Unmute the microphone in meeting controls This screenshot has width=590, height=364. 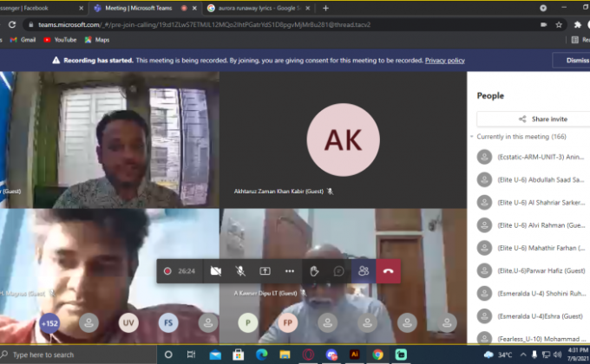click(239, 270)
